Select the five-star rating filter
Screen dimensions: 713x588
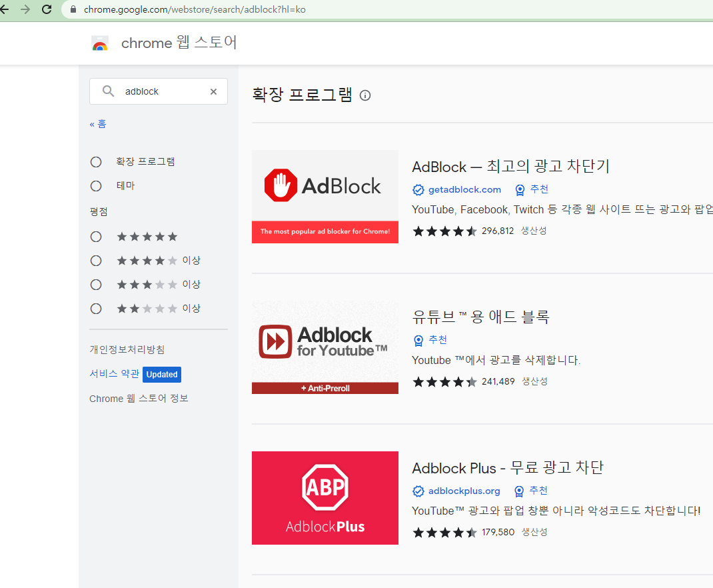[96, 237]
